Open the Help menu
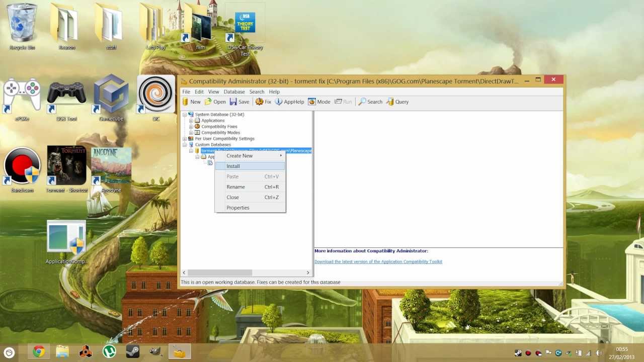 (274, 92)
